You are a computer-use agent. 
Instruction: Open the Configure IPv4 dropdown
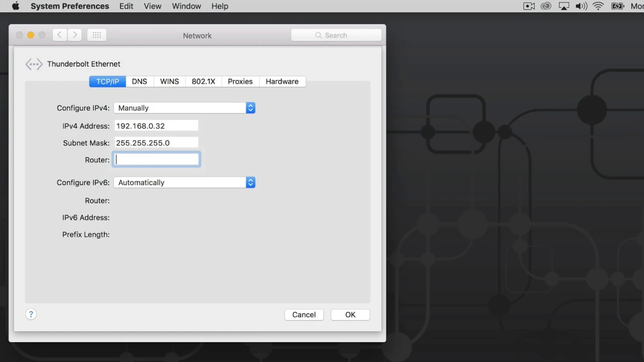(x=184, y=108)
